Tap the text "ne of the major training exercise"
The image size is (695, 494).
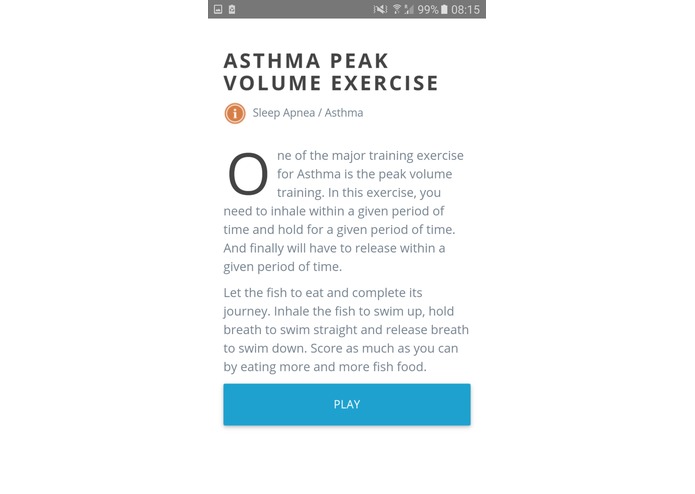click(x=370, y=156)
